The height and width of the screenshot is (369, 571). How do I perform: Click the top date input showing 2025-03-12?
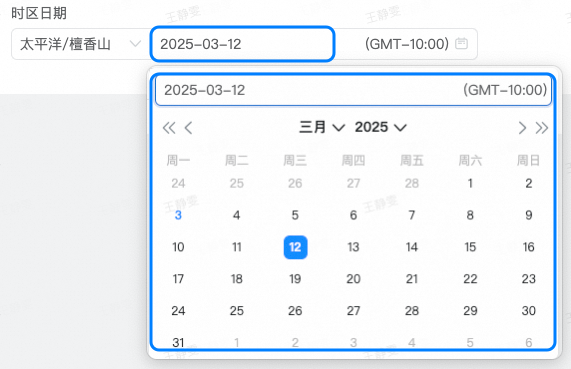242,44
